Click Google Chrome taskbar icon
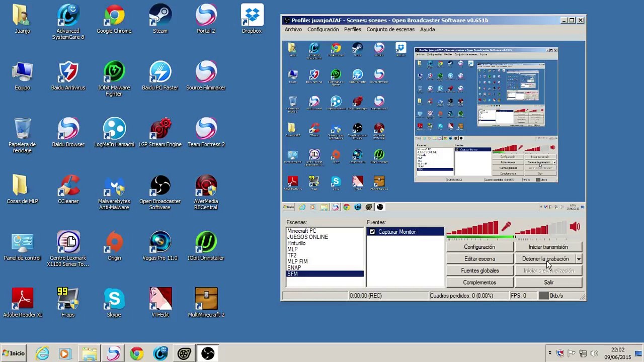Image resolution: width=644 pixels, height=362 pixels. (x=136, y=354)
